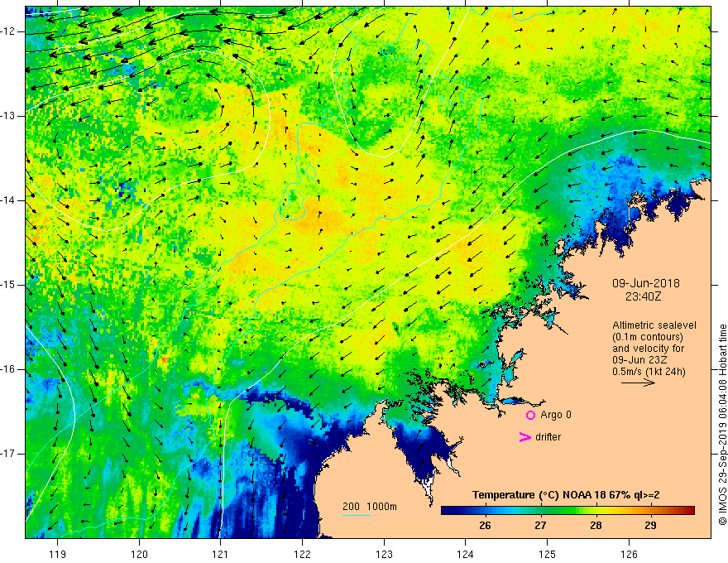
Task: Click the 0.5m/s velocity scale arrow
Action: pyautogui.click(x=638, y=383)
